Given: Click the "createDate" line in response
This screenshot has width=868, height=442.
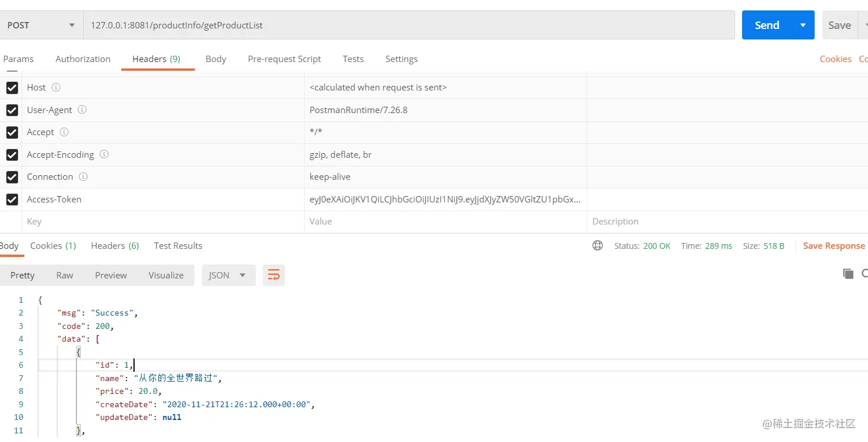Looking at the screenshot, I should click(205, 404).
